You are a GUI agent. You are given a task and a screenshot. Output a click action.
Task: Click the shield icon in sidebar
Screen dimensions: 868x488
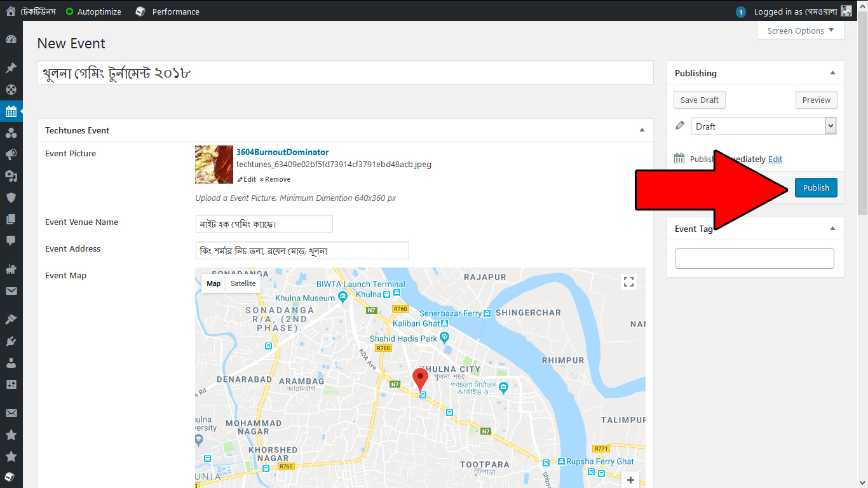11,198
